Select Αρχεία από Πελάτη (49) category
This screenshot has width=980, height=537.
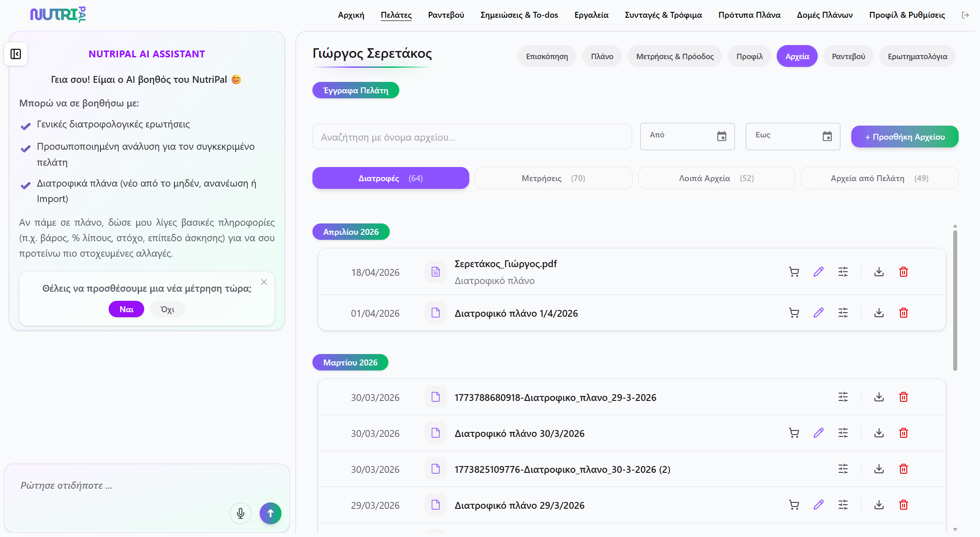point(879,178)
